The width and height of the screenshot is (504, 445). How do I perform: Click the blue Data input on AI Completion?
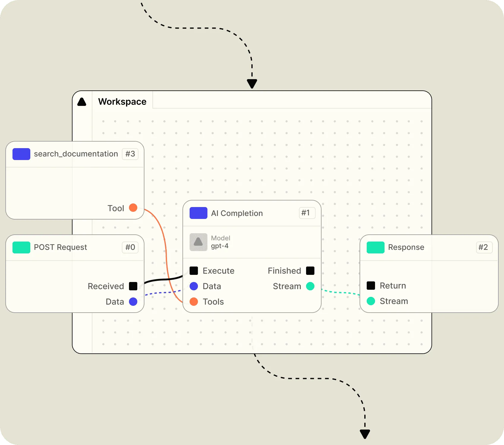194,286
